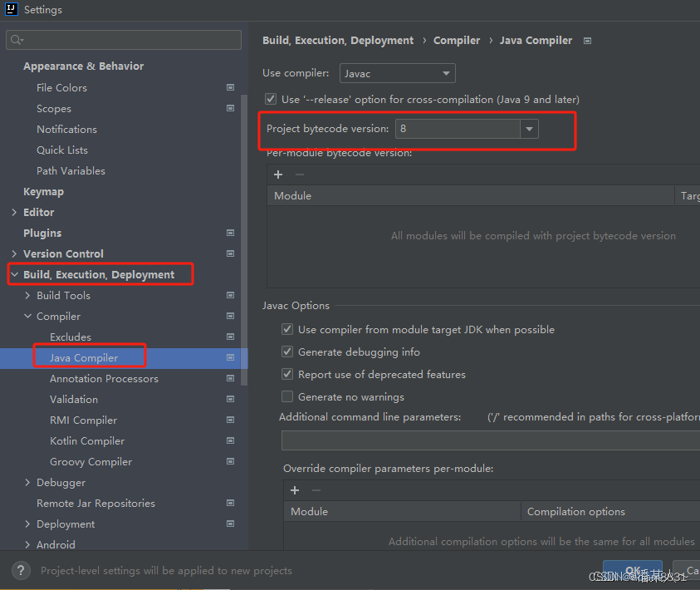
Task: Expand the Version Control group
Action: click(x=14, y=253)
